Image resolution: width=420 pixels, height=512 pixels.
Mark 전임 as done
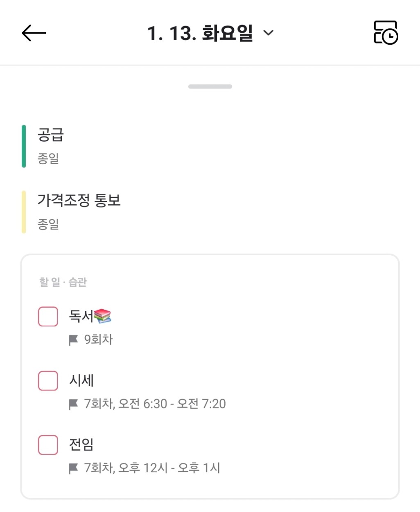tap(48, 445)
